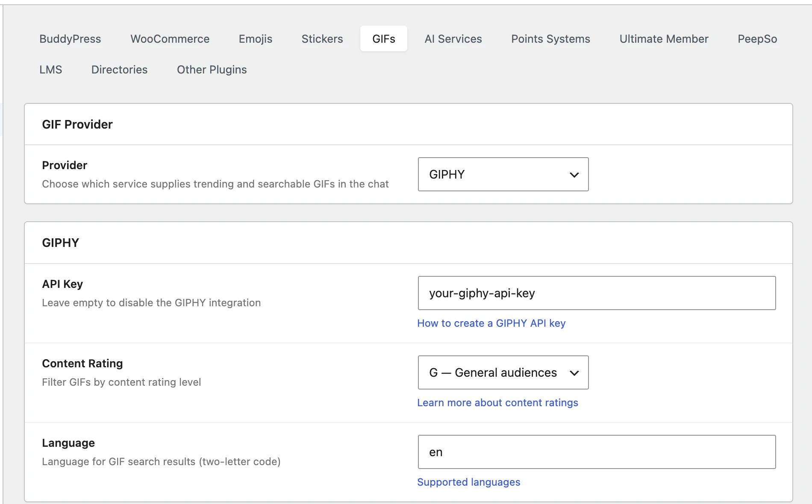The width and height of the screenshot is (812, 504).
Task: Click the GIPHY section heading
Action: [61, 243]
